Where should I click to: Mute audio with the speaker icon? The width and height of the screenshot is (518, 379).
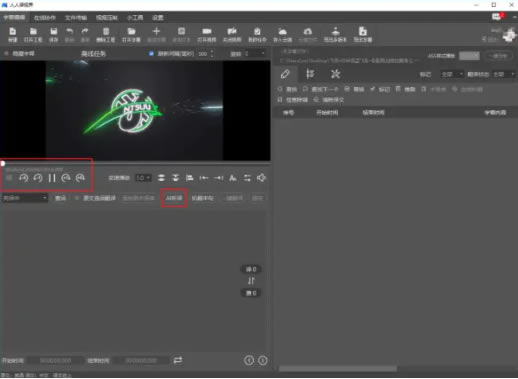pyautogui.click(x=261, y=178)
